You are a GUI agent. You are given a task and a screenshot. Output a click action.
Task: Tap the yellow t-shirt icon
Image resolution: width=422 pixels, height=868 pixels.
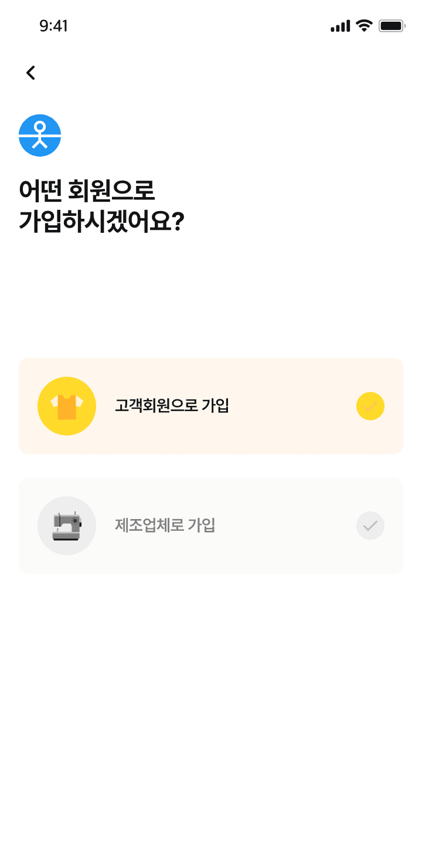click(x=67, y=406)
